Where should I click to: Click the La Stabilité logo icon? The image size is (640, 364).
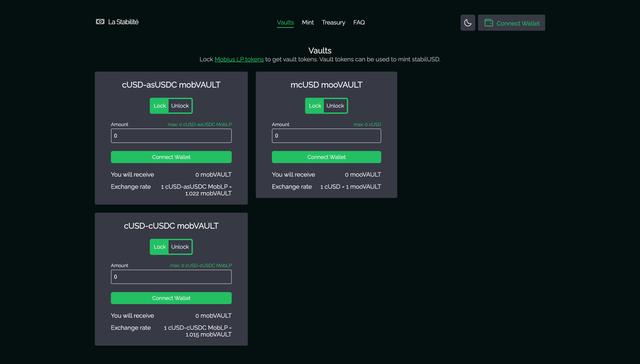[x=100, y=22]
